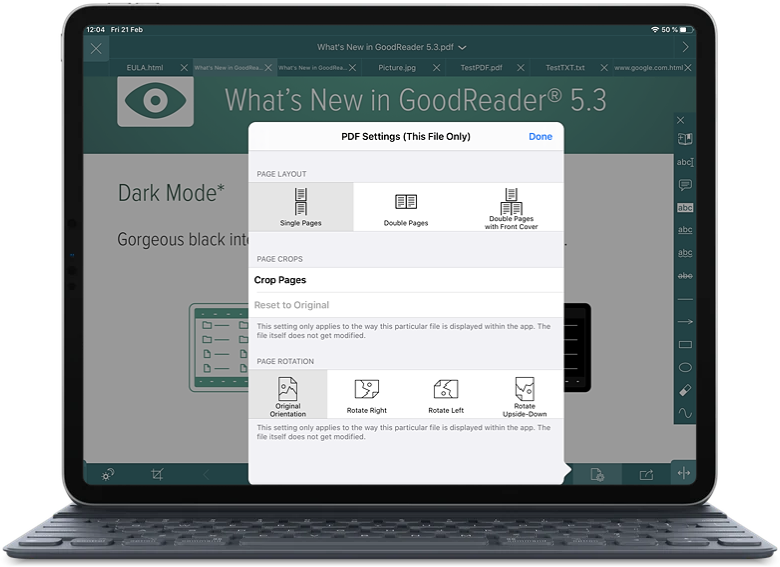Close the Picture.jpg tab

pyautogui.click(x=436, y=68)
